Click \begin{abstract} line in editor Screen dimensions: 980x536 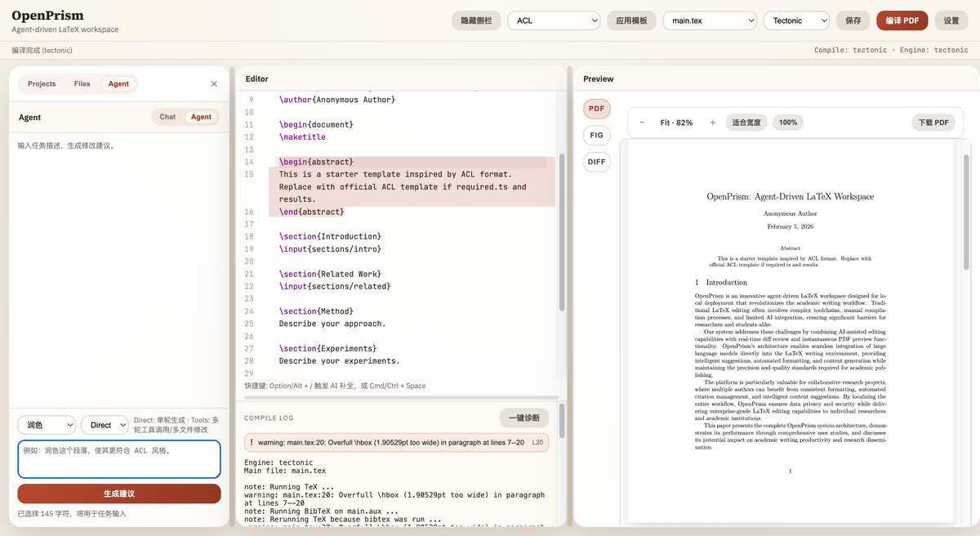coord(316,162)
